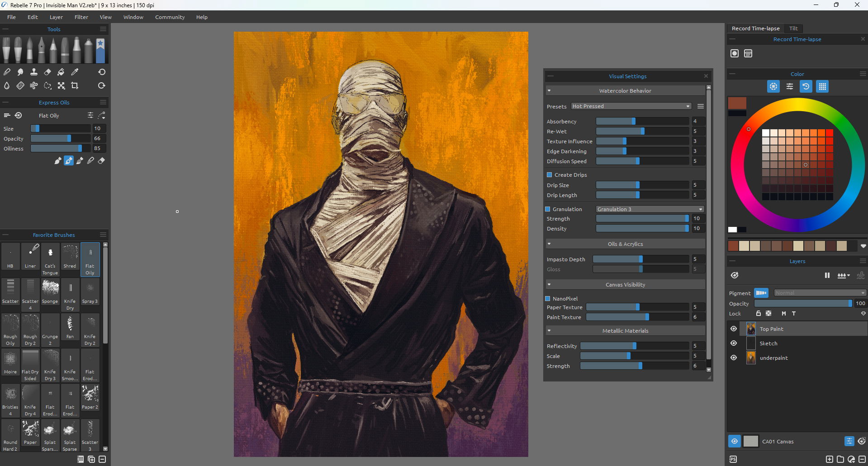Toggle the Pigment color mixing switch
Image resolution: width=868 pixels, height=466 pixels.
point(761,293)
